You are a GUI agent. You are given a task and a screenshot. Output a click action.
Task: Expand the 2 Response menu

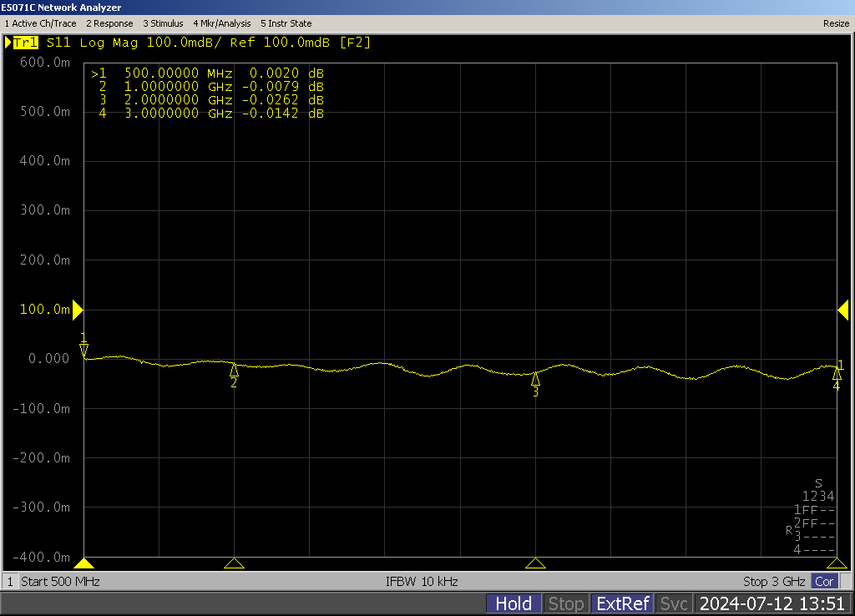(x=109, y=23)
